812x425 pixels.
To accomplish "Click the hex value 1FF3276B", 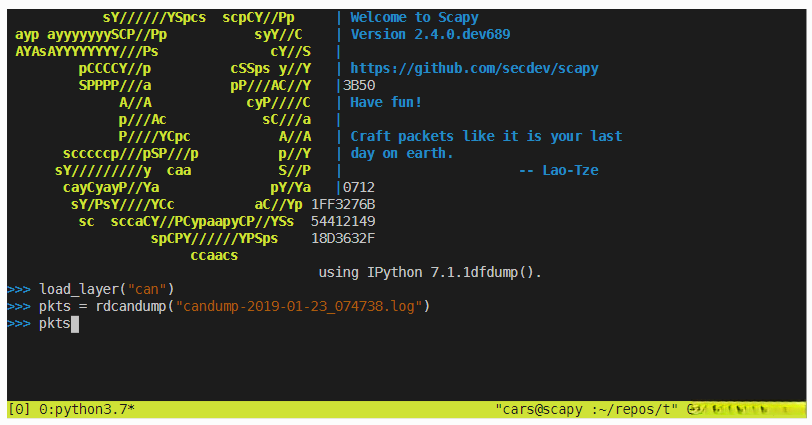I will [343, 204].
